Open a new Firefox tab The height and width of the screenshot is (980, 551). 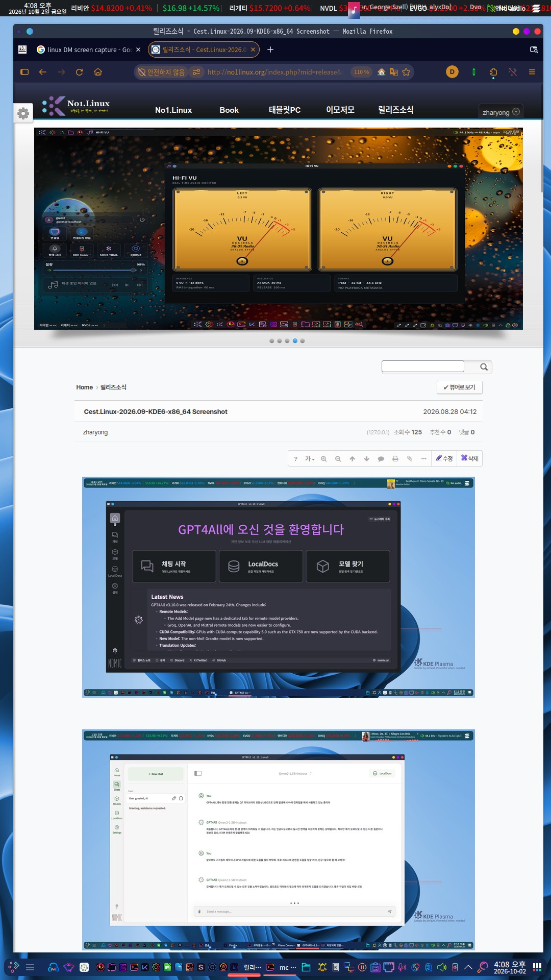coord(270,50)
